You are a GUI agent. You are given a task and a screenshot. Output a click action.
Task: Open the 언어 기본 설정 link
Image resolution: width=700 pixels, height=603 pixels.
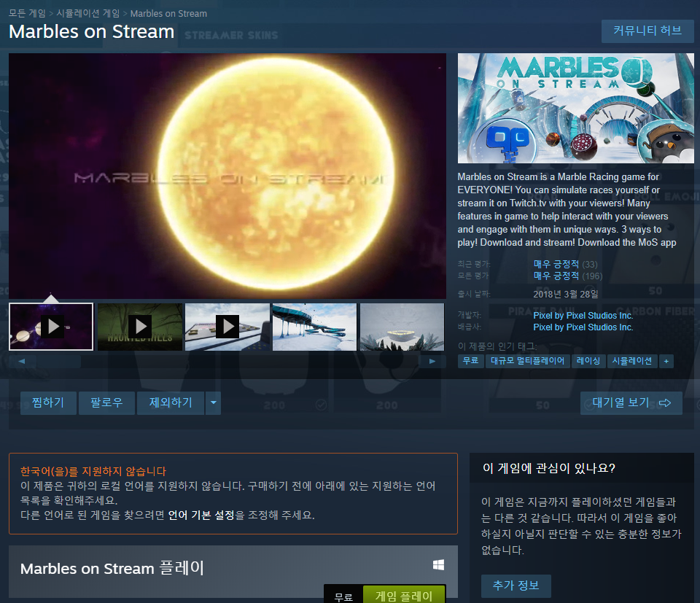click(201, 515)
